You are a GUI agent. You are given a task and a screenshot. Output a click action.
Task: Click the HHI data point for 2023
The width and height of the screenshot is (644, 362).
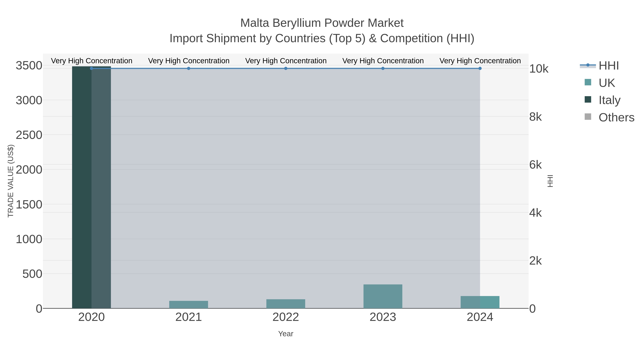(383, 68)
